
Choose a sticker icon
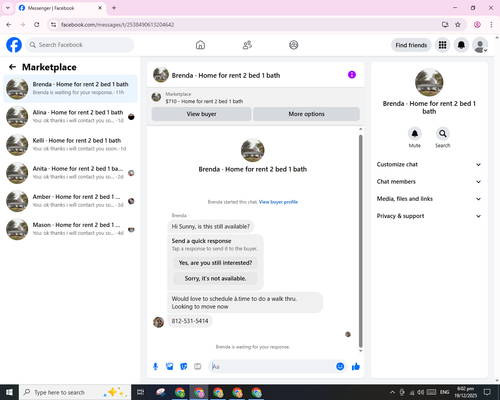[x=184, y=367]
